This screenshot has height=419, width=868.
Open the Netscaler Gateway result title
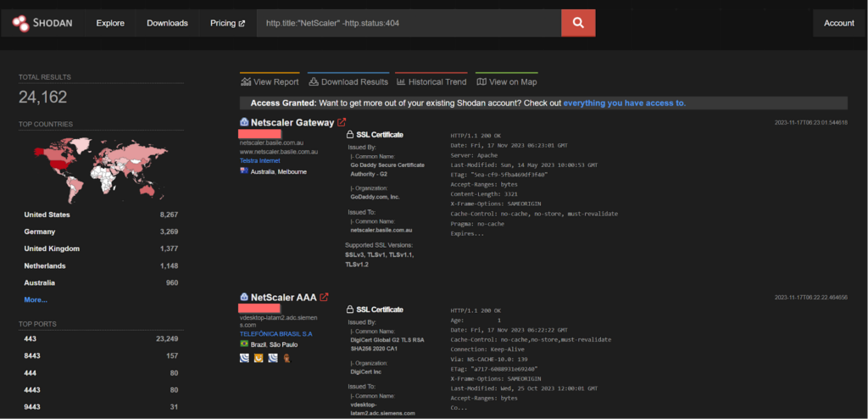pyautogui.click(x=292, y=122)
